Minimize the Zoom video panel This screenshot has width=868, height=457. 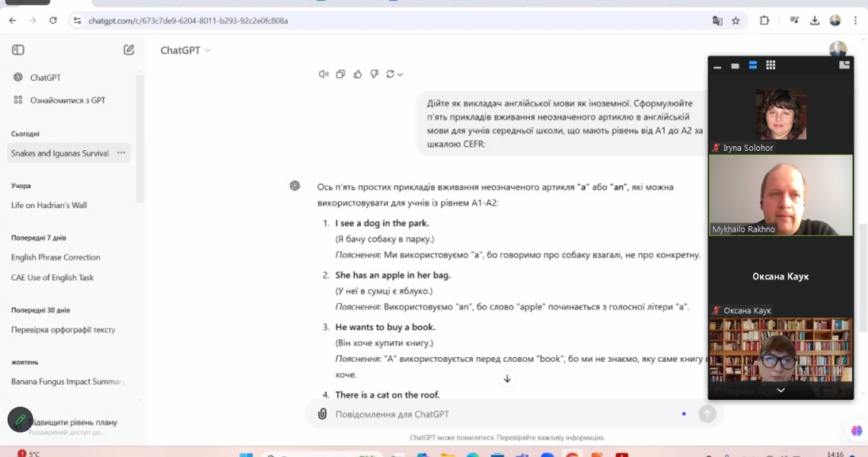click(x=717, y=66)
